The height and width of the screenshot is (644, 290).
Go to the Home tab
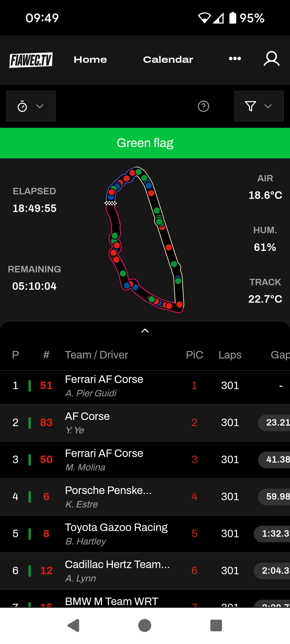tap(90, 60)
